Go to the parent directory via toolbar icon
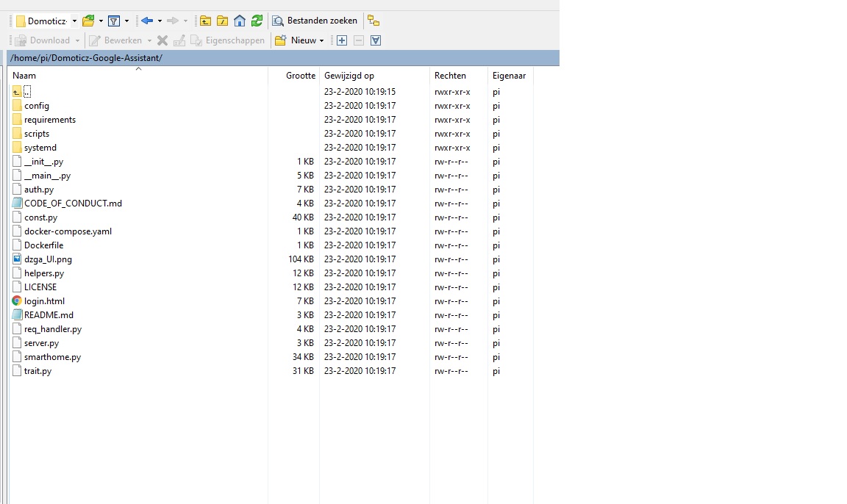The image size is (847, 504). (205, 21)
